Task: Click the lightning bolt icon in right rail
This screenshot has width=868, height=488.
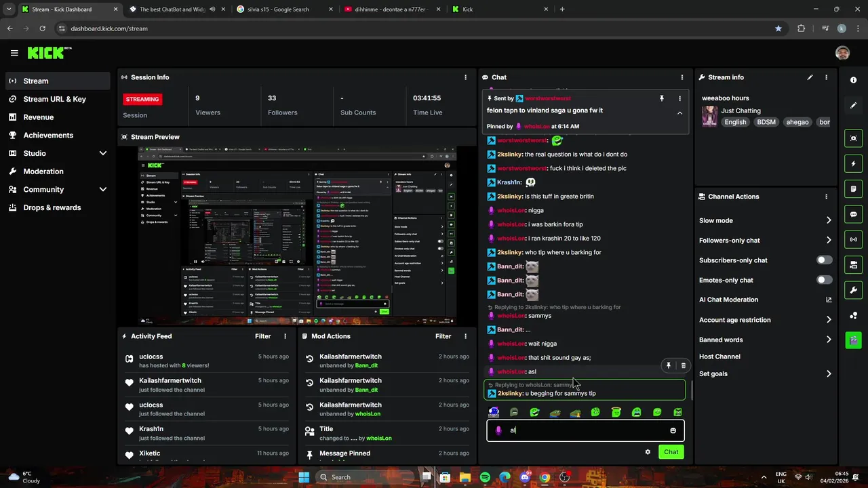Action: coord(853,163)
